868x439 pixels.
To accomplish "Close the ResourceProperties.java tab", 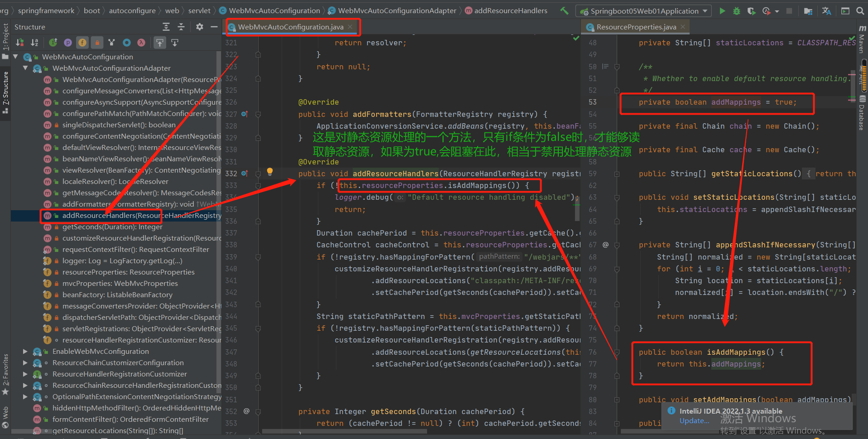I will pyautogui.click(x=683, y=27).
